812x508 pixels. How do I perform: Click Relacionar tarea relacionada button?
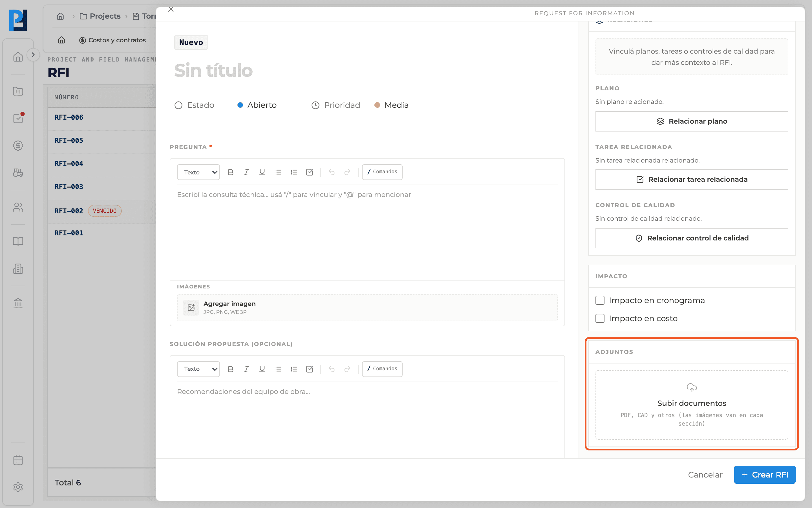tap(692, 179)
